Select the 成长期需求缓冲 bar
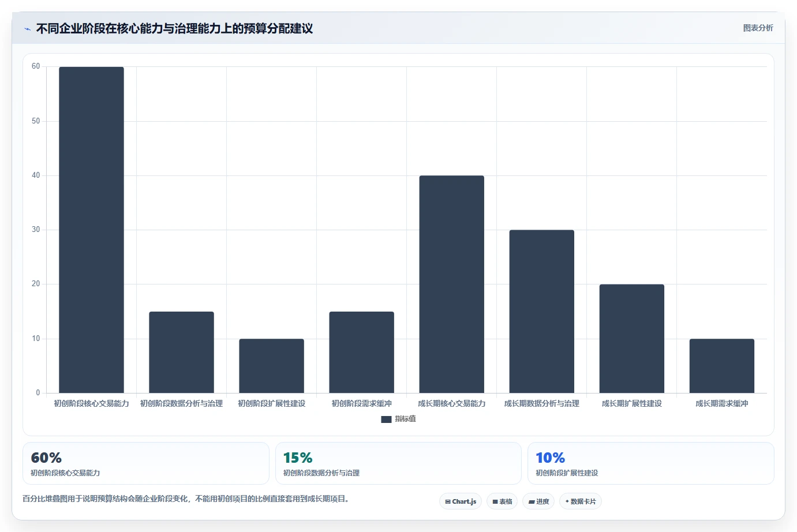 tap(721, 366)
